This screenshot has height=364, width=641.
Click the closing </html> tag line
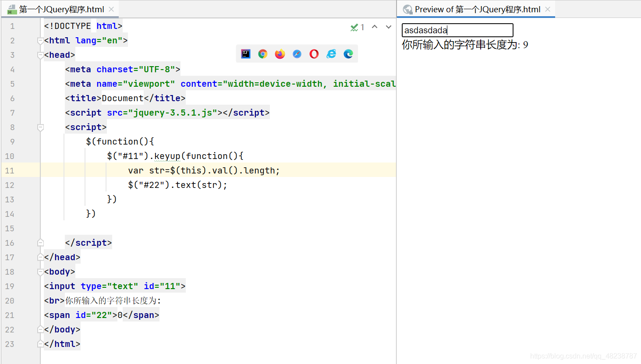(x=62, y=344)
